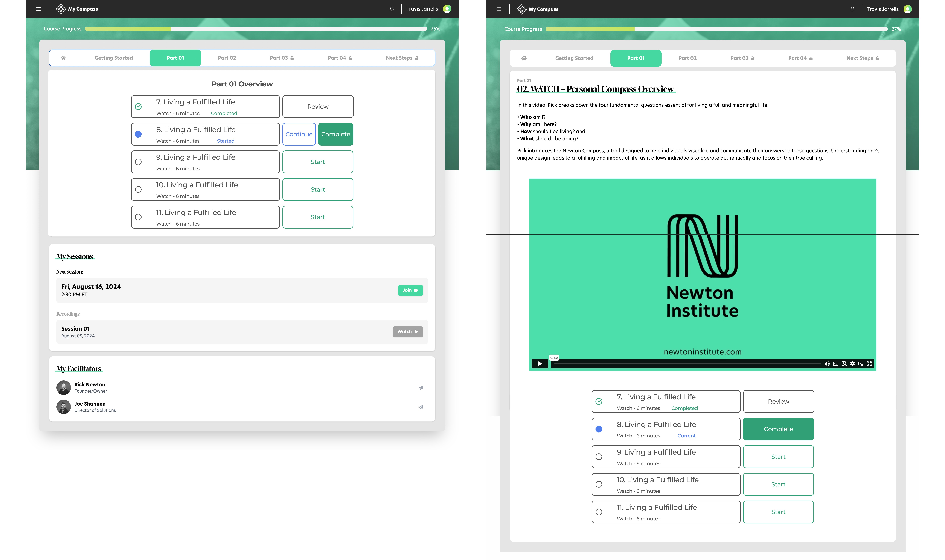
Task: Select radio circle for lesson 11 below the video
Action: coord(599,512)
